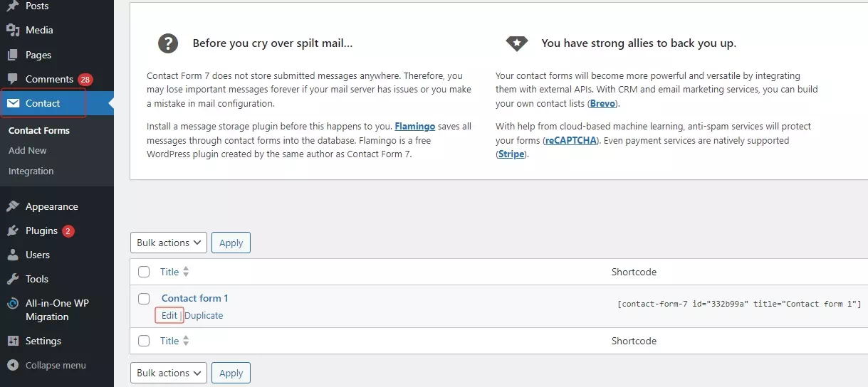
Task: Click the Pages icon in sidebar
Action: point(13,55)
